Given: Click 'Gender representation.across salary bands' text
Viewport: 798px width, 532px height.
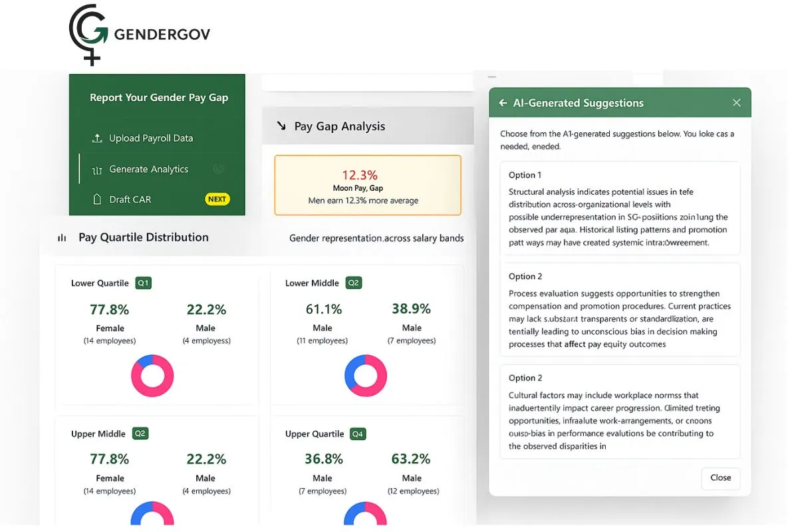Looking at the screenshot, I should [x=376, y=238].
